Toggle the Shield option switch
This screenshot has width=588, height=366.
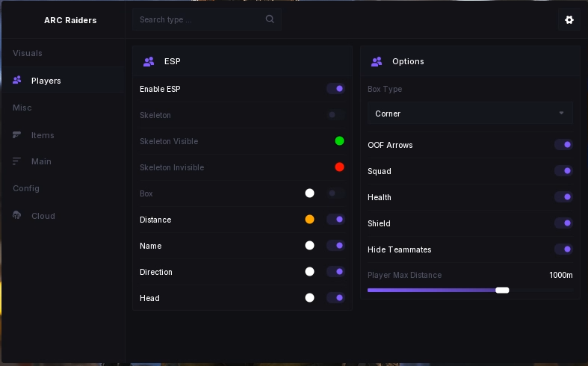[563, 223]
